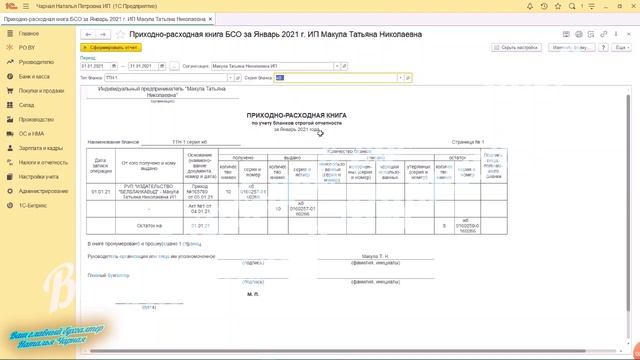Click Сформировать отчет button

tap(111, 48)
